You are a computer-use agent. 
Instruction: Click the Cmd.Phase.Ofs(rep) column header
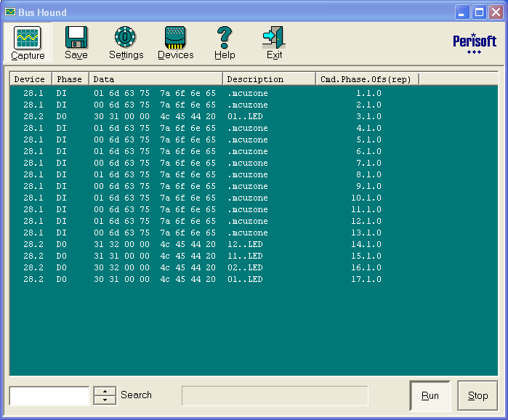pos(368,79)
